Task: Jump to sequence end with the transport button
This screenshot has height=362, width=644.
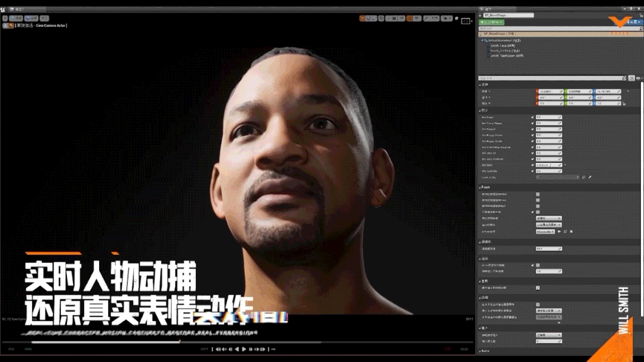Action: pyautogui.click(x=263, y=349)
